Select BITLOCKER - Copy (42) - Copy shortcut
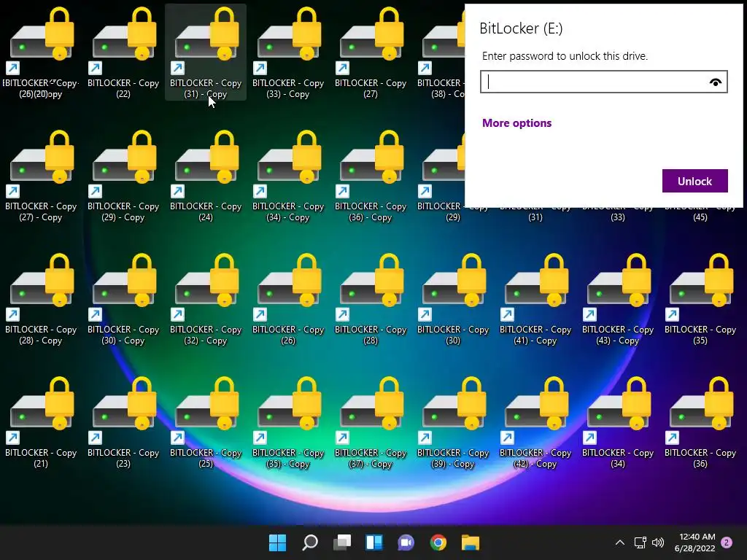Viewport: 747px width, 560px height. coord(535,422)
